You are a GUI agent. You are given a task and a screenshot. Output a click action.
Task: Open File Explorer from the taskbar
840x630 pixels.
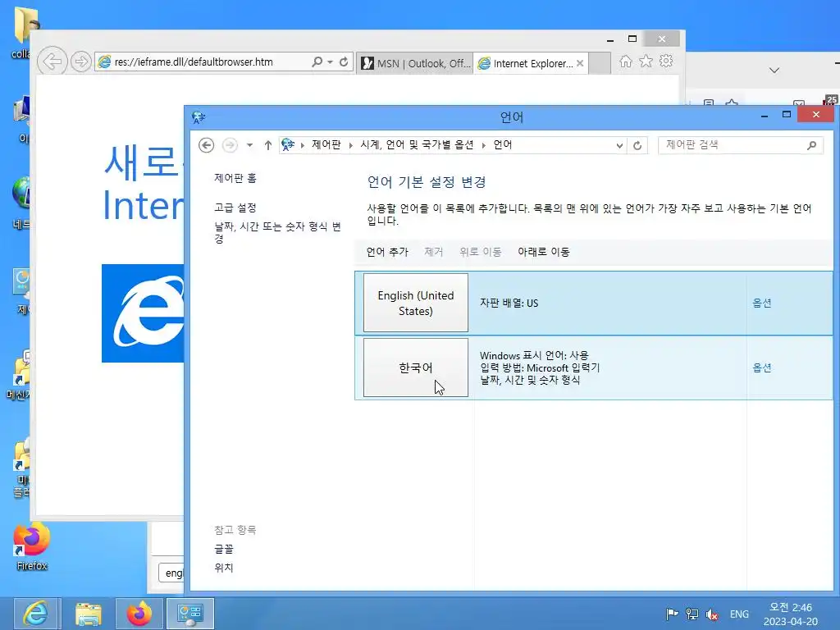click(x=89, y=614)
